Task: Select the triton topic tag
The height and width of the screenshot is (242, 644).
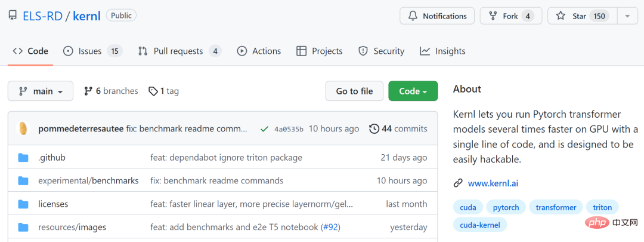Action: [602, 207]
